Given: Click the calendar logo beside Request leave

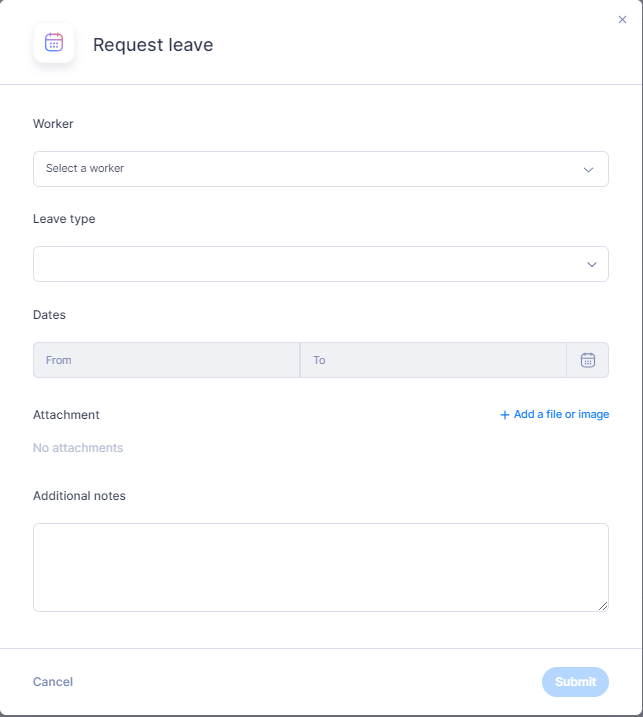Looking at the screenshot, I should pyautogui.click(x=54, y=43).
